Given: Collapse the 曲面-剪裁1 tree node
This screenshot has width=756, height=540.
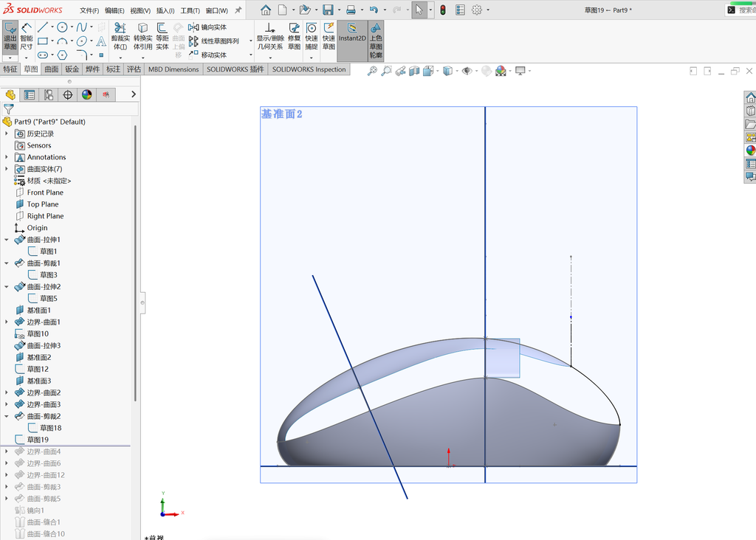Looking at the screenshot, I should pos(6,263).
